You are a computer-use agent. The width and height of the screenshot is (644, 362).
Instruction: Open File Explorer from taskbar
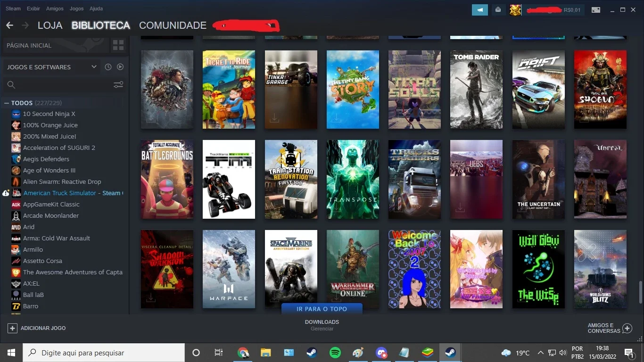(266, 353)
